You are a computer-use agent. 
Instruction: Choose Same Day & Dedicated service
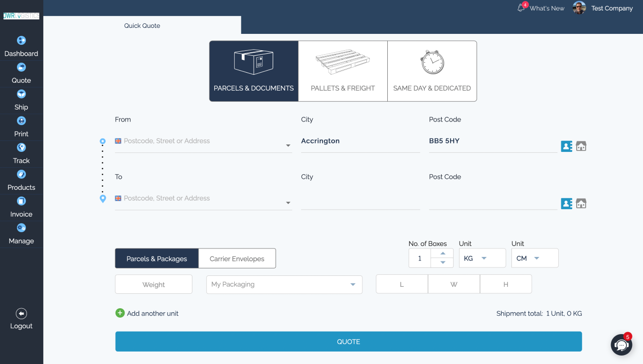tap(432, 71)
